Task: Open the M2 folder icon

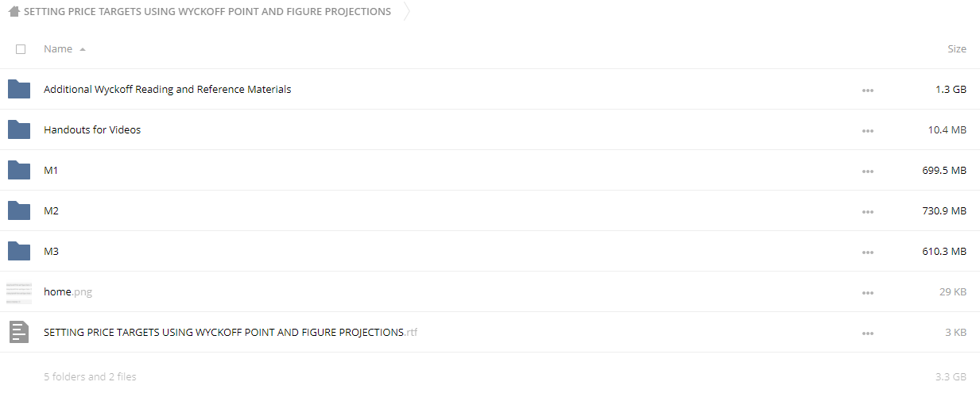Action: tap(19, 210)
